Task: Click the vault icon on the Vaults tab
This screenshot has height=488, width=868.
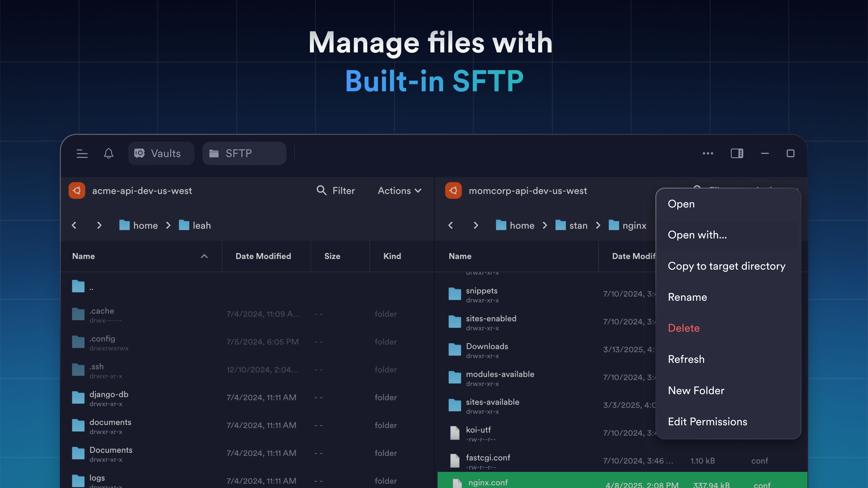Action: [x=140, y=153]
